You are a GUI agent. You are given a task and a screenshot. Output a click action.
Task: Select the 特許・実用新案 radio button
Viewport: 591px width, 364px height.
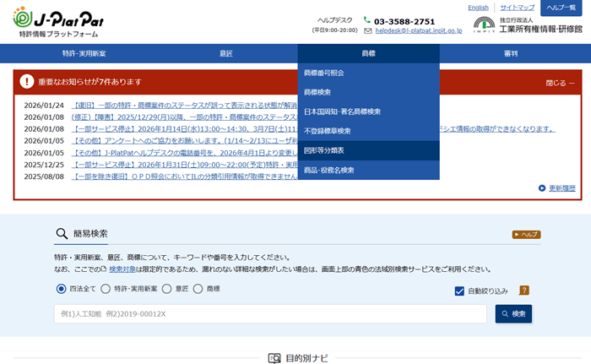[x=106, y=289]
